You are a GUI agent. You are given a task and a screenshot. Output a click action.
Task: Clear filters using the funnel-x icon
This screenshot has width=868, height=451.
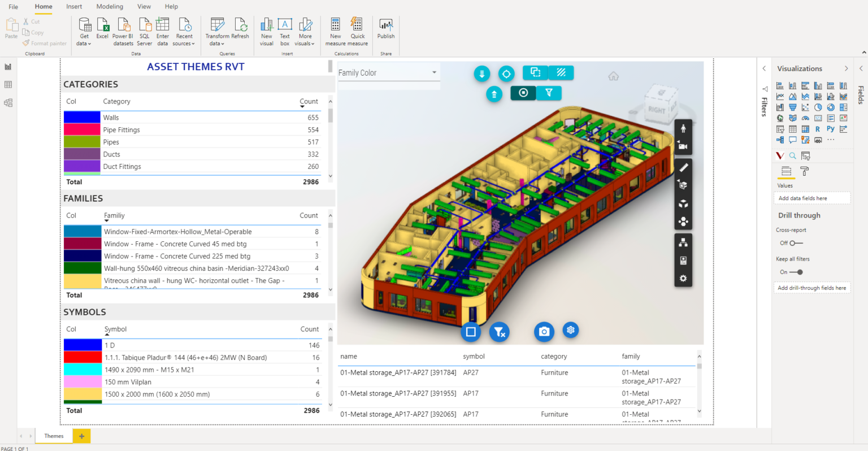pos(500,332)
